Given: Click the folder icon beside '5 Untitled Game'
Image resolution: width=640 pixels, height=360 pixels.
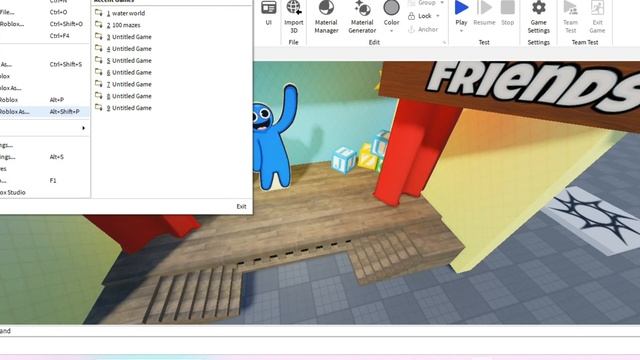Looking at the screenshot, I should pyautogui.click(x=99, y=60).
